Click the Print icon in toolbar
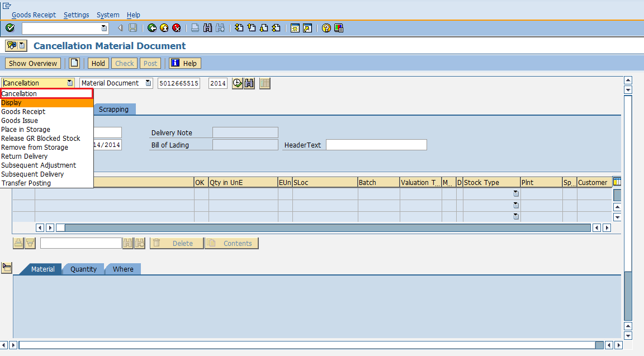This screenshot has width=644, height=356. (x=195, y=28)
